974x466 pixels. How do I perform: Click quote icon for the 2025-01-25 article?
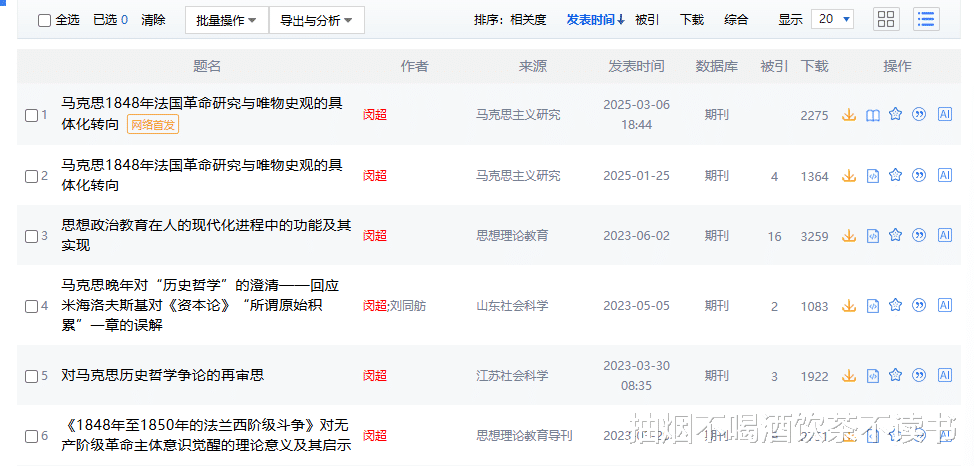tap(919, 175)
